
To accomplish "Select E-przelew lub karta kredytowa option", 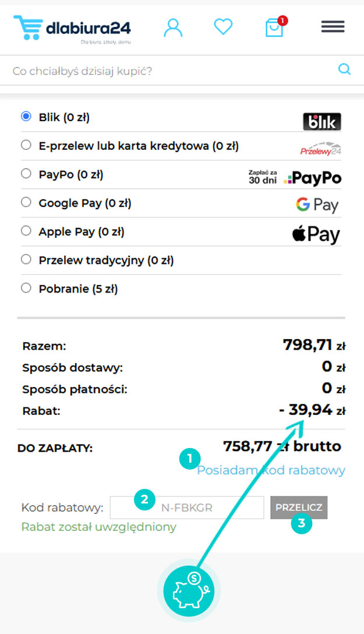I will [x=26, y=145].
